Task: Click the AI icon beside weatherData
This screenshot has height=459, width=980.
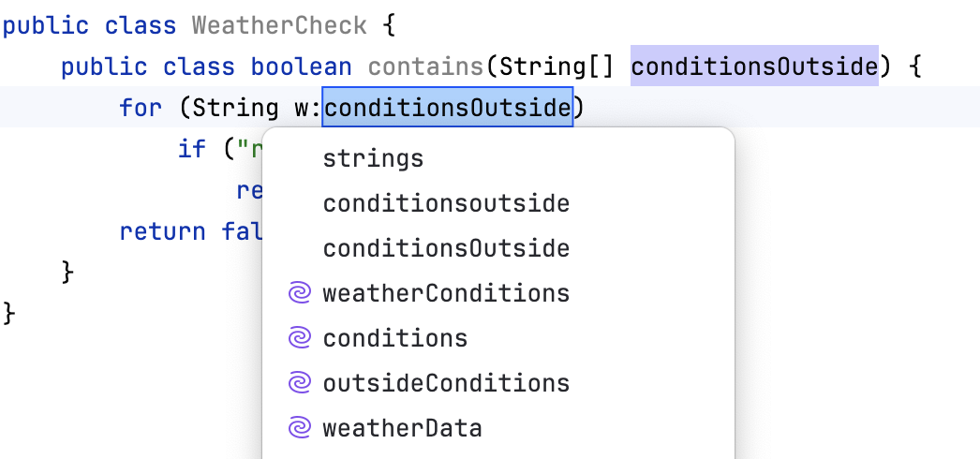Action: [x=299, y=429]
